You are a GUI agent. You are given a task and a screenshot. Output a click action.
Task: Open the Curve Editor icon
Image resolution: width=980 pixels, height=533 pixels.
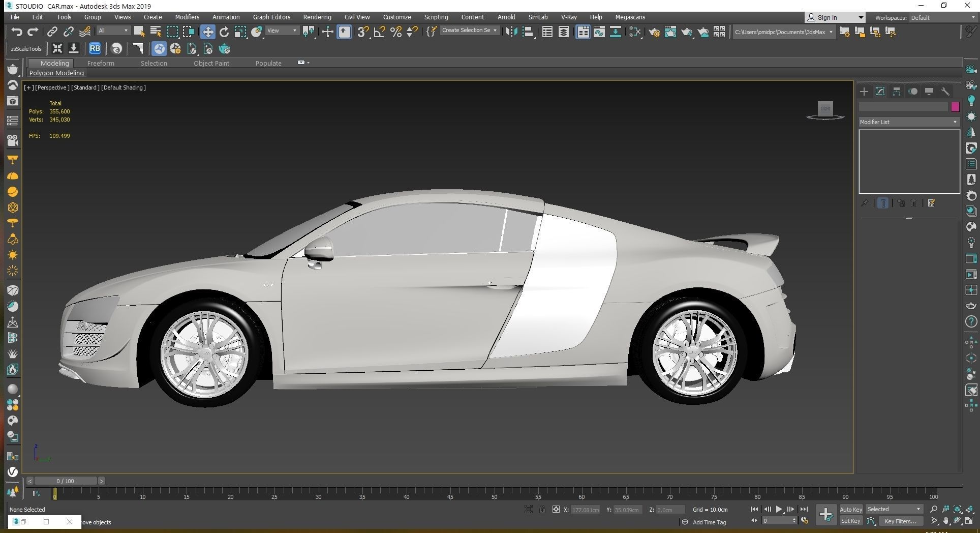coord(599,32)
